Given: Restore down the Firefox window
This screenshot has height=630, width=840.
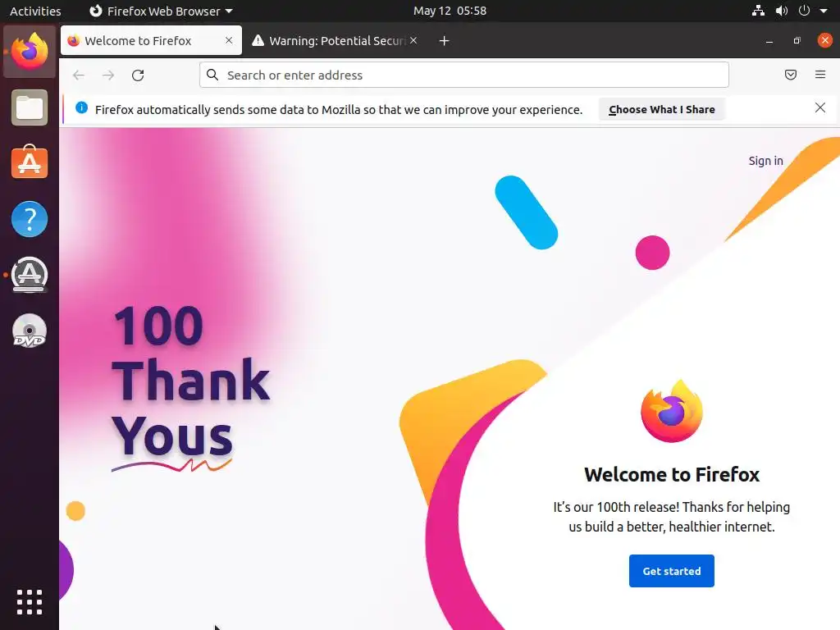Looking at the screenshot, I should (797, 41).
